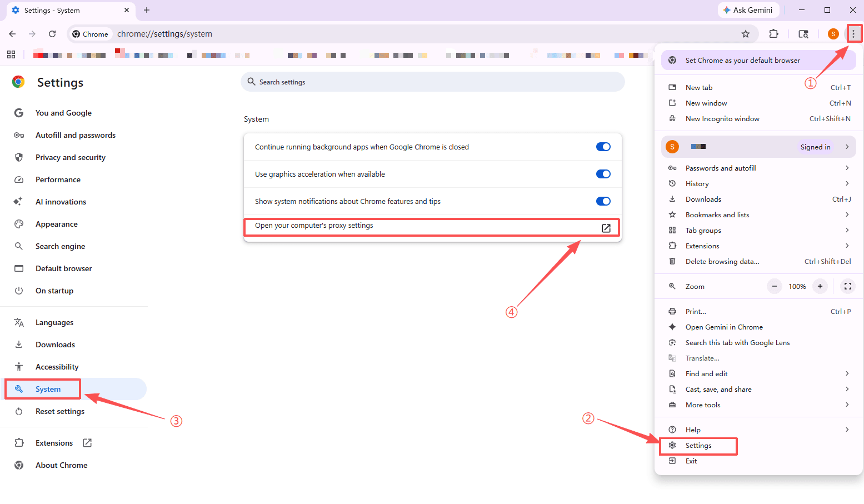Select Search this tab with Google Lens
Screen dimensions: 864x504
pyautogui.click(x=758, y=342)
